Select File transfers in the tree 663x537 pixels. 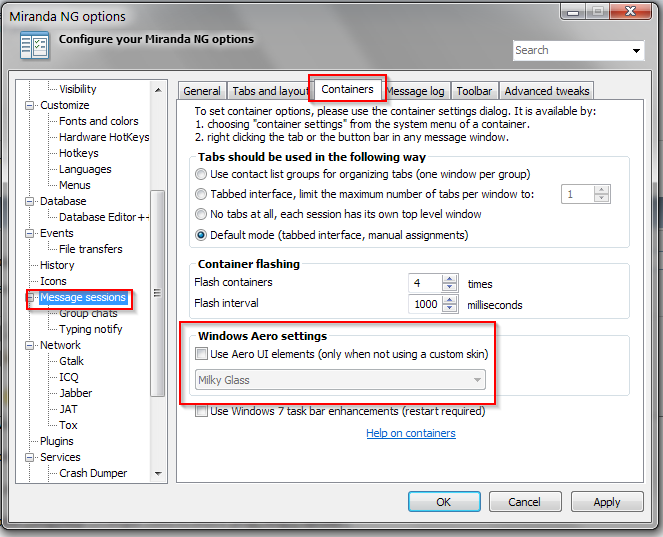90,249
